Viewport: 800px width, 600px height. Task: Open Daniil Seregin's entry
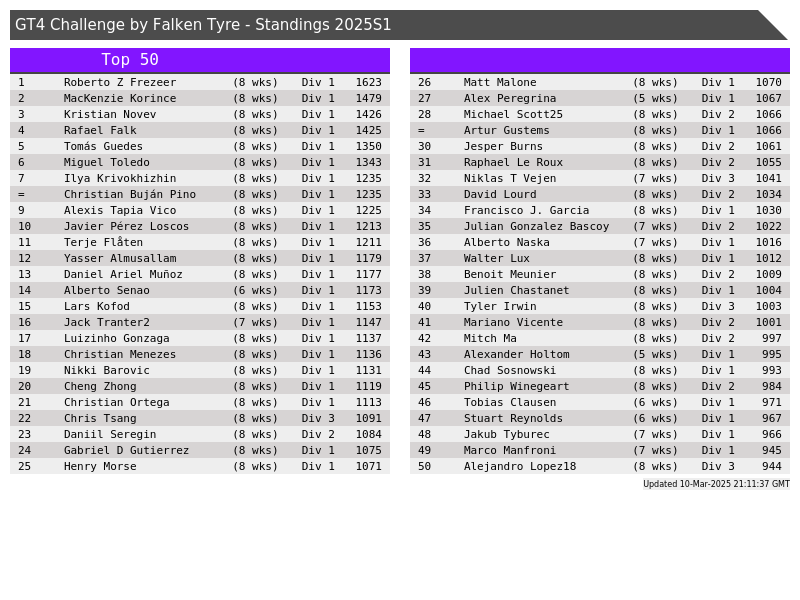tap(110, 434)
